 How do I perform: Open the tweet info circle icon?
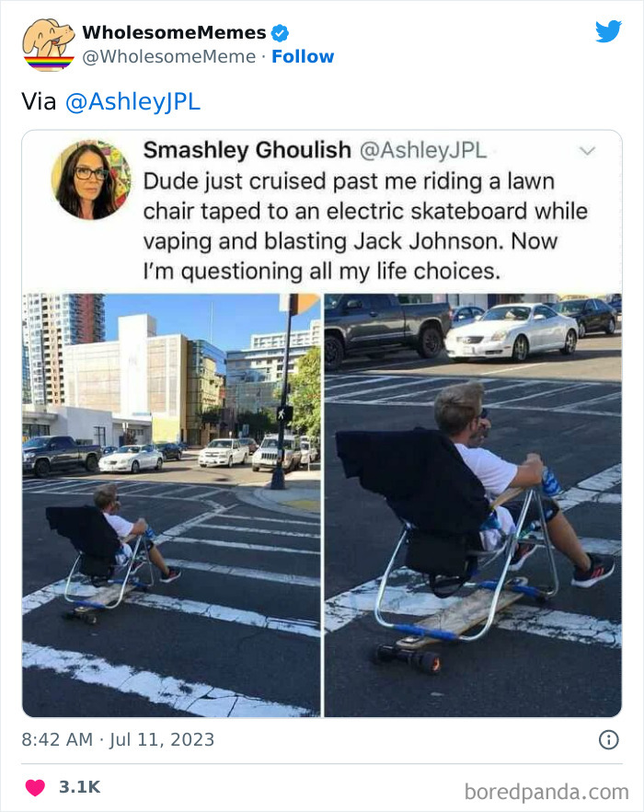[609, 739]
